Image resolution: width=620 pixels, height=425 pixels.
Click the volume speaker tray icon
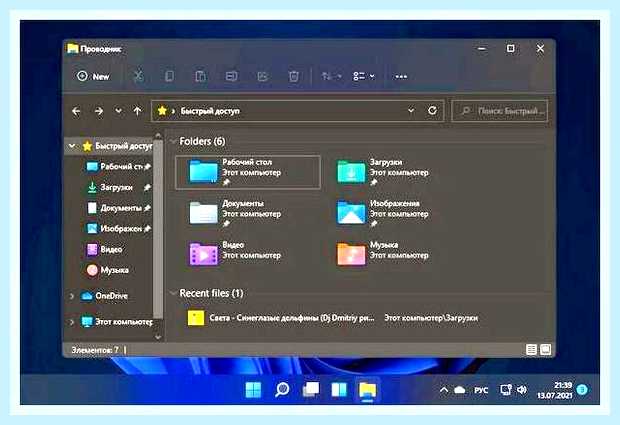coord(522,390)
